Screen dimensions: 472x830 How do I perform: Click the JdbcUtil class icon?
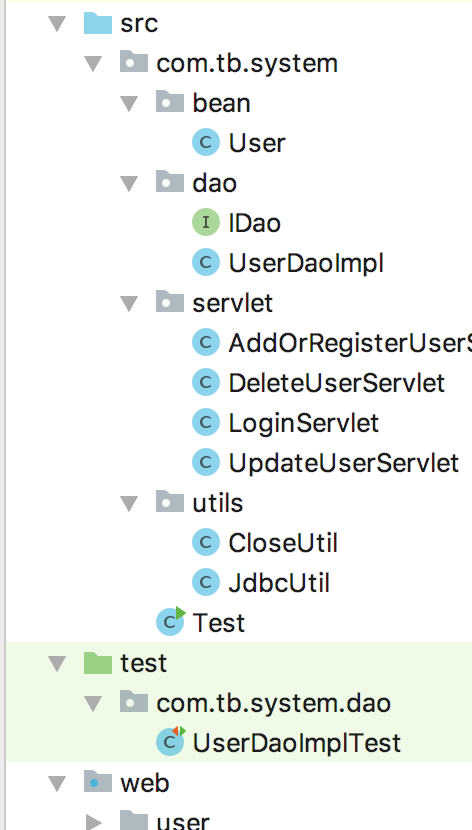205,582
